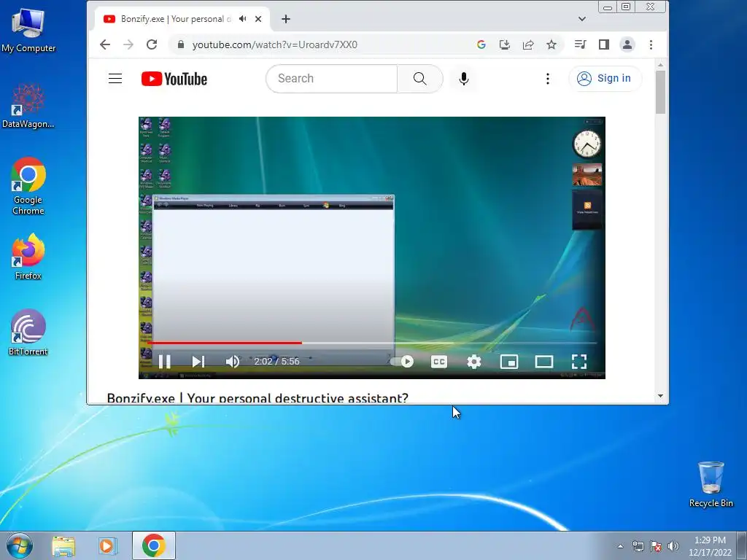Image resolution: width=747 pixels, height=560 pixels.
Task: Mute the tab via speaker icon
Action: point(243,19)
